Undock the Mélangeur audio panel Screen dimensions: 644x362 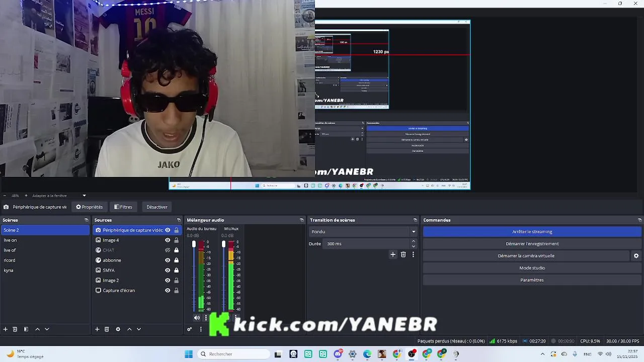tap(302, 220)
